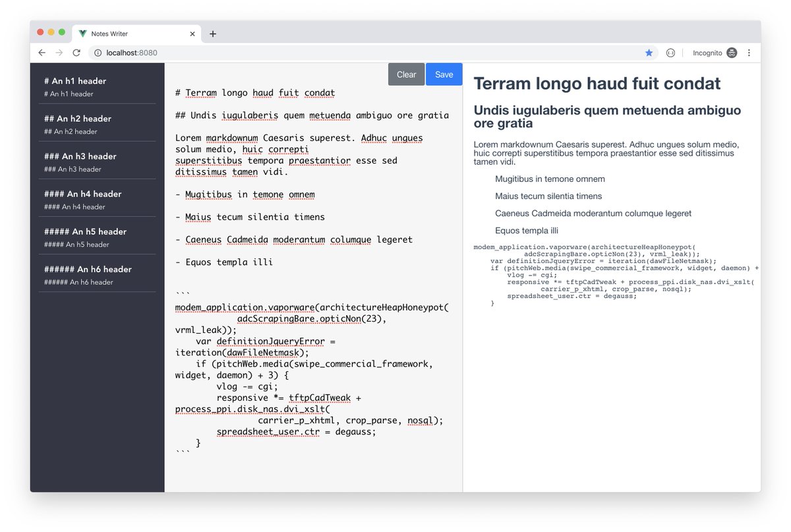Viewport: 791px width, 532px height.
Task: Click the Vue favicon on Notes Writer tab
Action: pos(82,34)
